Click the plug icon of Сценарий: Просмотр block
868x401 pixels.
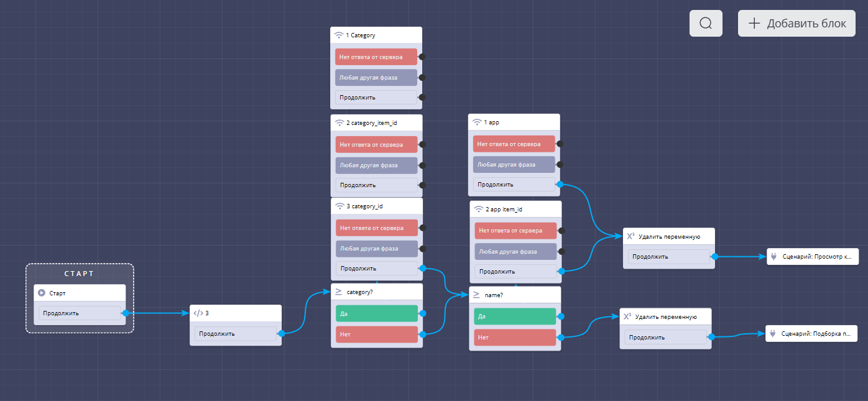click(x=774, y=256)
